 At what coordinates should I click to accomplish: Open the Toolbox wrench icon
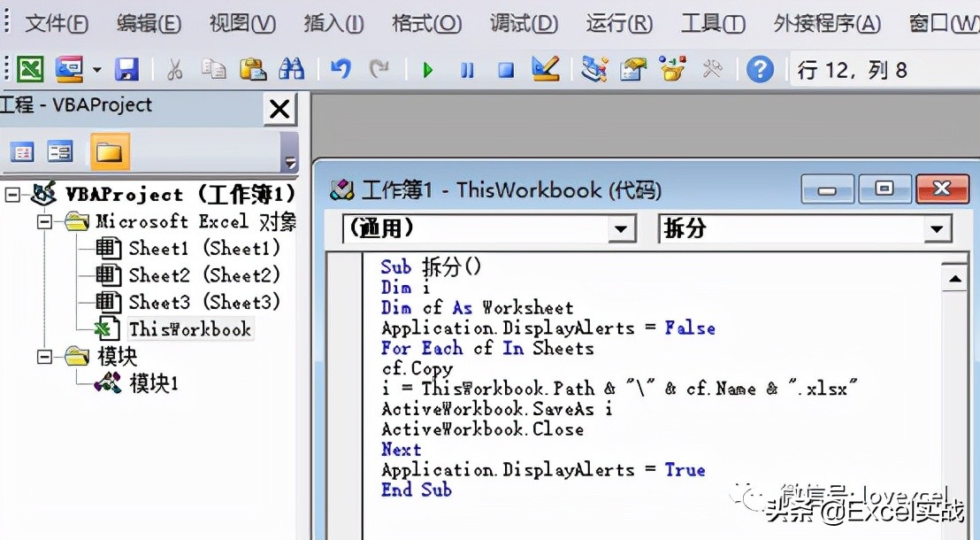(x=712, y=69)
